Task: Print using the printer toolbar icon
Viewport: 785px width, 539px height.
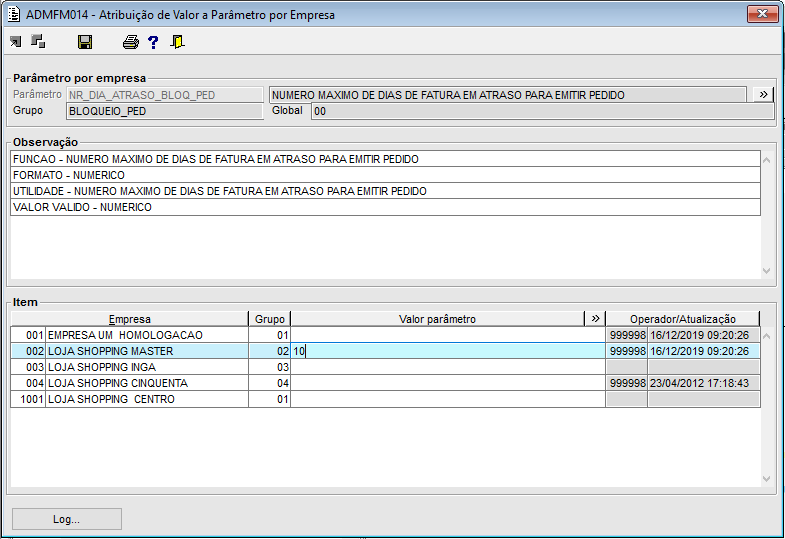Action: (x=131, y=42)
